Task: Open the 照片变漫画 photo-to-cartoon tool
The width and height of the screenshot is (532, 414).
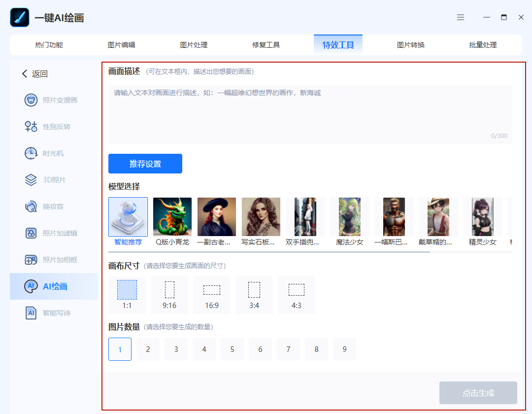Action: (x=51, y=100)
